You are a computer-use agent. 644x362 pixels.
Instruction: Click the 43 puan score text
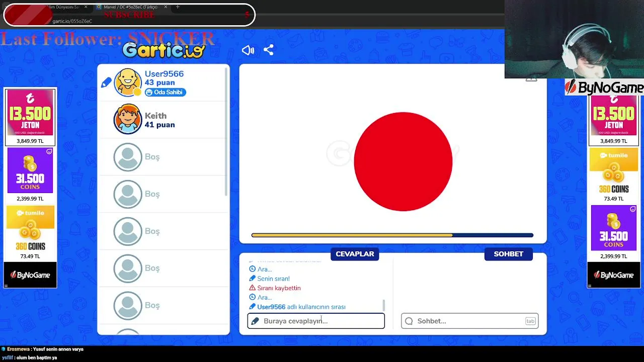[159, 82]
